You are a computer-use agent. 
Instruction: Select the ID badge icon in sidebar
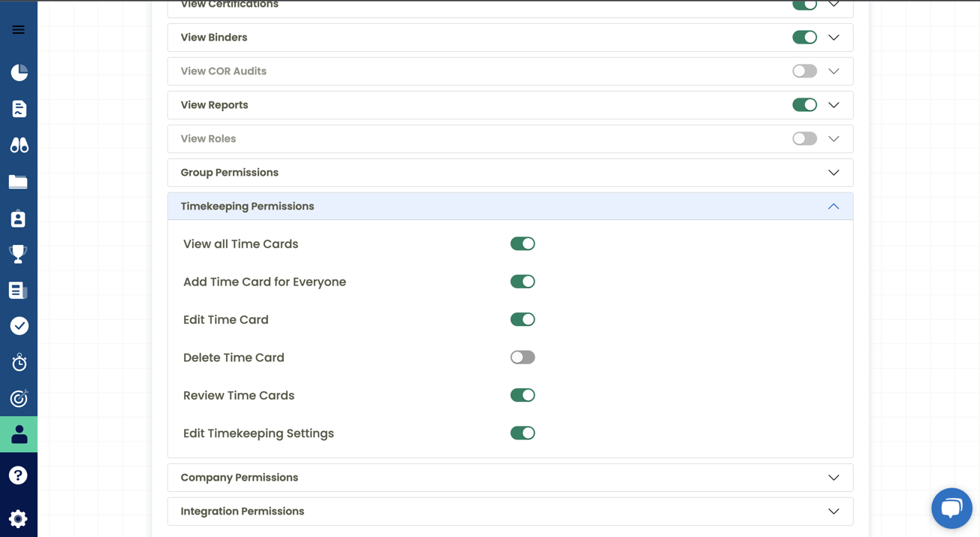(18, 218)
